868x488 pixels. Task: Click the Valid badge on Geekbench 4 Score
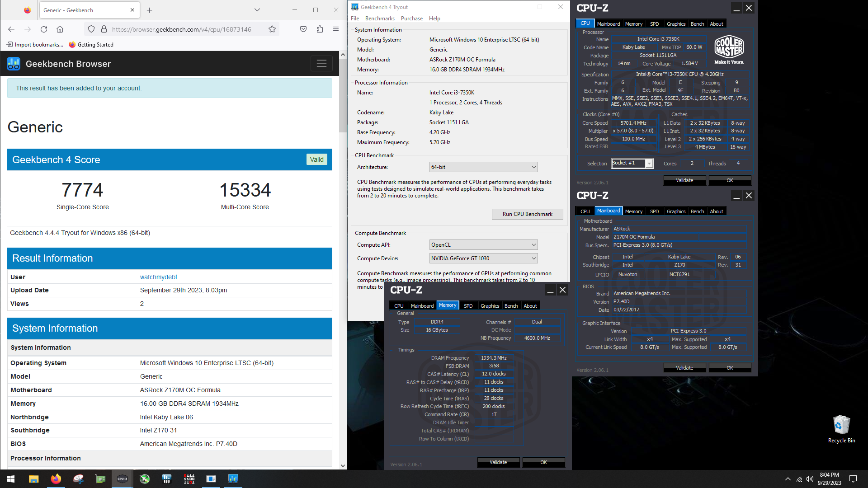[x=316, y=160]
